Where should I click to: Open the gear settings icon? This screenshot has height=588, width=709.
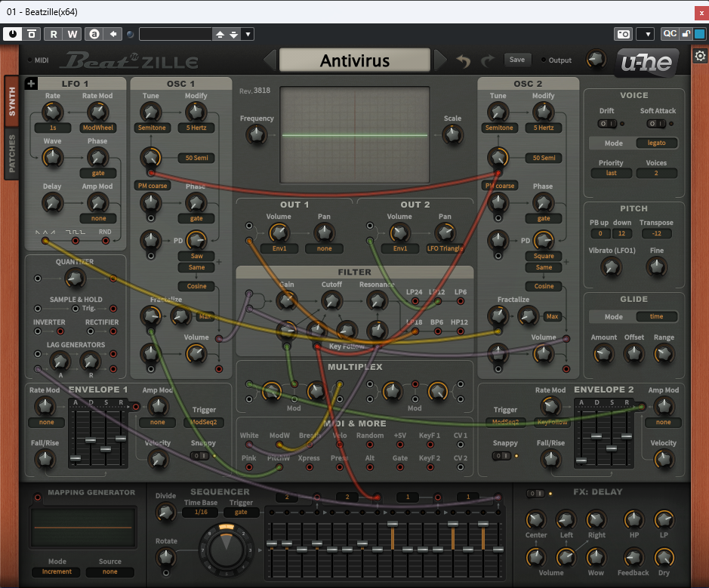700,56
